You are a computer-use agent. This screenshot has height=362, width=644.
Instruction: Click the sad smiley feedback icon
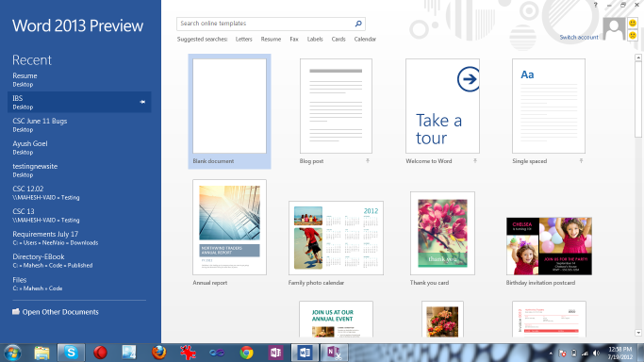[x=633, y=35]
